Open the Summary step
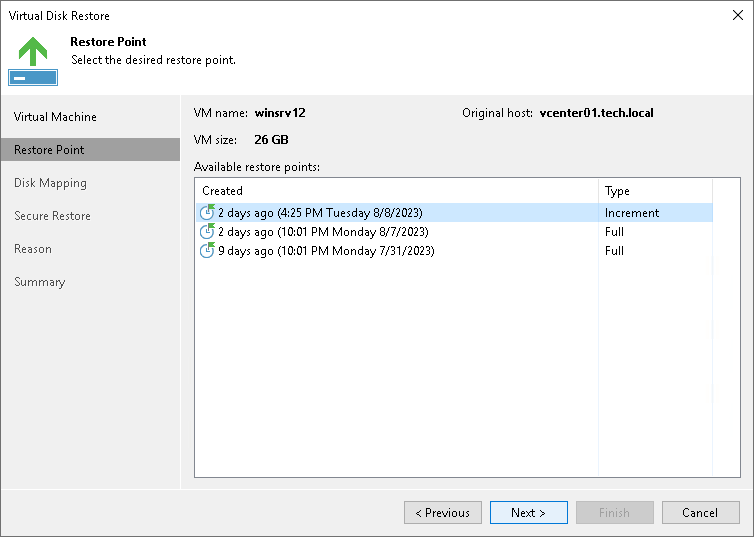The image size is (754, 537). 39,282
